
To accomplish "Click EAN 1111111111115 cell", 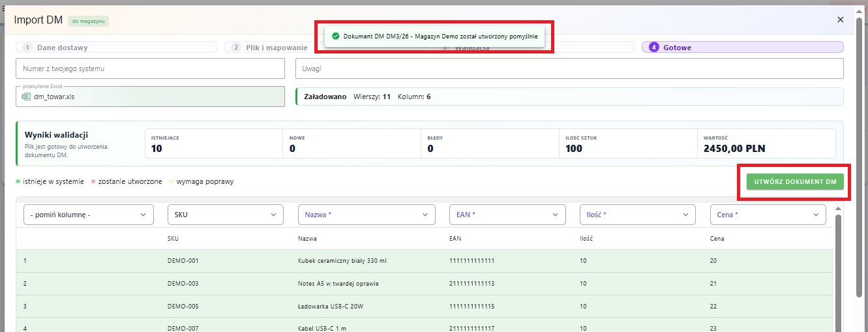I will tap(472, 306).
